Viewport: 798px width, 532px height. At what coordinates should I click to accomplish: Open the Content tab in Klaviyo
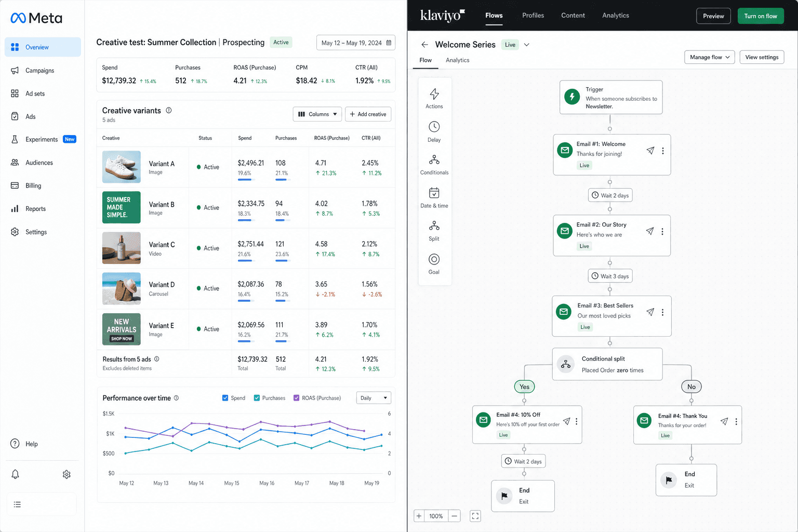click(x=573, y=16)
